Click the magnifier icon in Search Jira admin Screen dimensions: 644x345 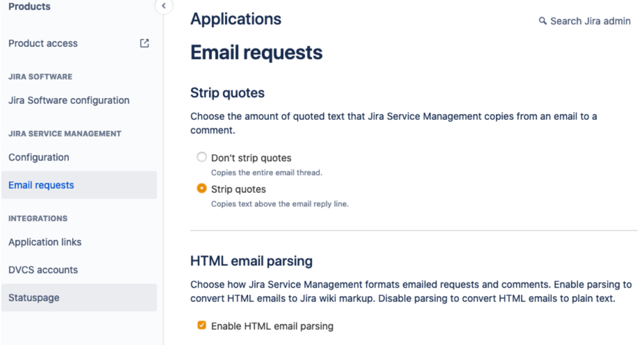543,21
